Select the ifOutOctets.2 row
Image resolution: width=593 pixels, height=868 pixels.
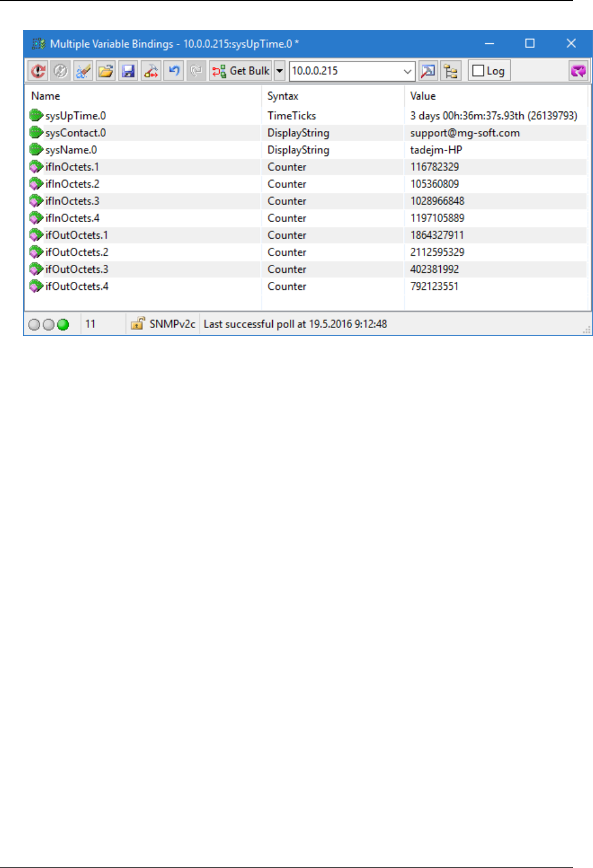point(307,252)
